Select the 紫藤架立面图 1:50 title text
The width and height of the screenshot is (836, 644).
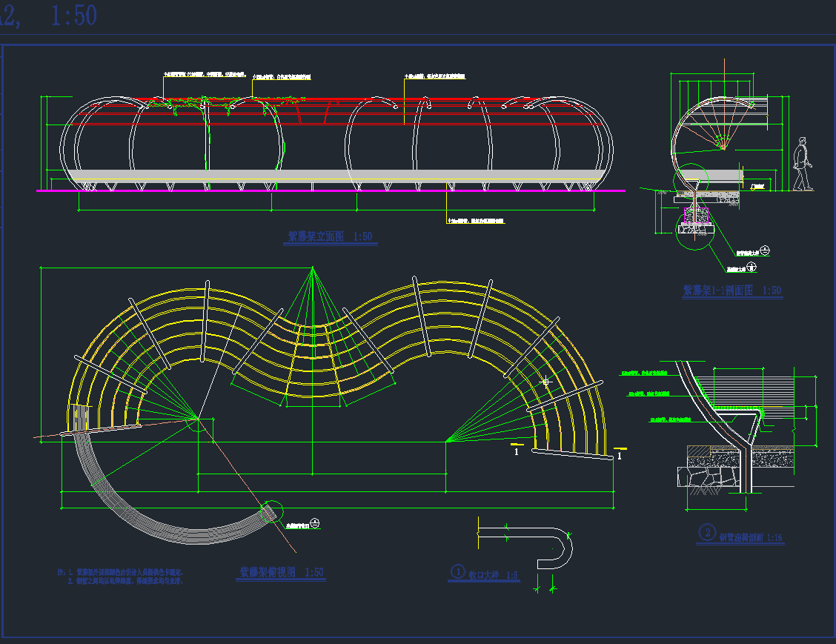(x=331, y=237)
